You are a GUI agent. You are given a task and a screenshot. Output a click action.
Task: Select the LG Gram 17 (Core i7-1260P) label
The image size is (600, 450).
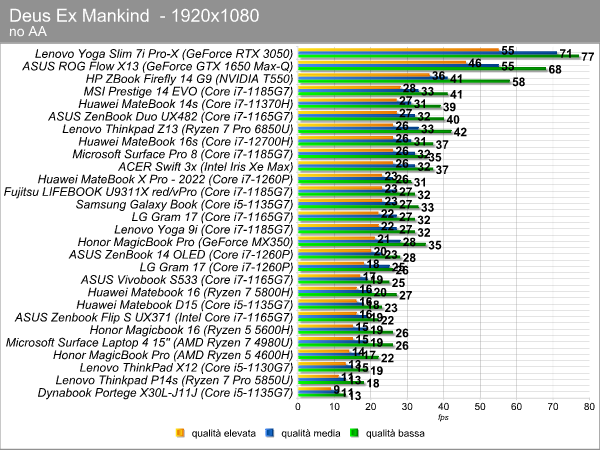pyautogui.click(x=216, y=267)
